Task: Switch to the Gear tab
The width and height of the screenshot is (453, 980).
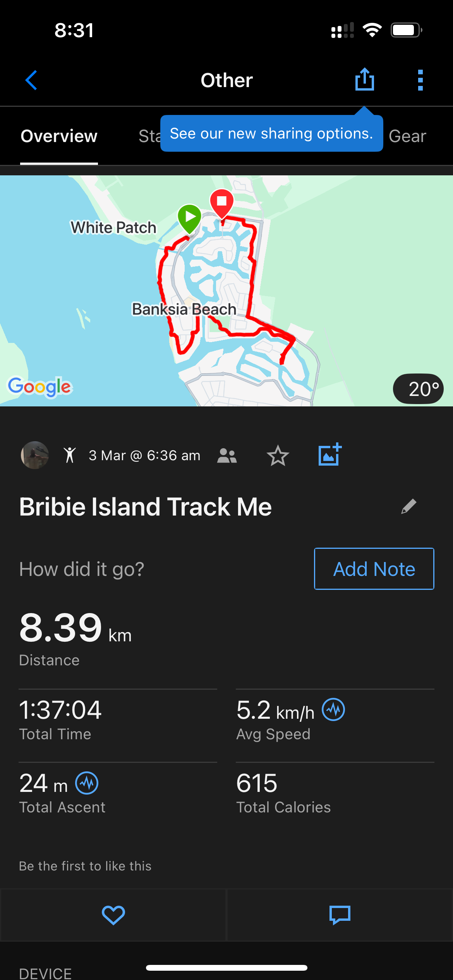Action: tap(407, 136)
